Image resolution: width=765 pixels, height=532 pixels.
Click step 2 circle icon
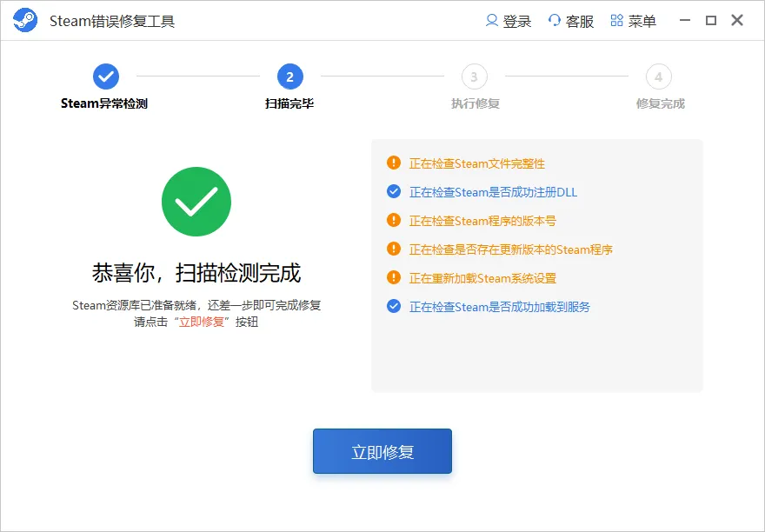coord(290,76)
